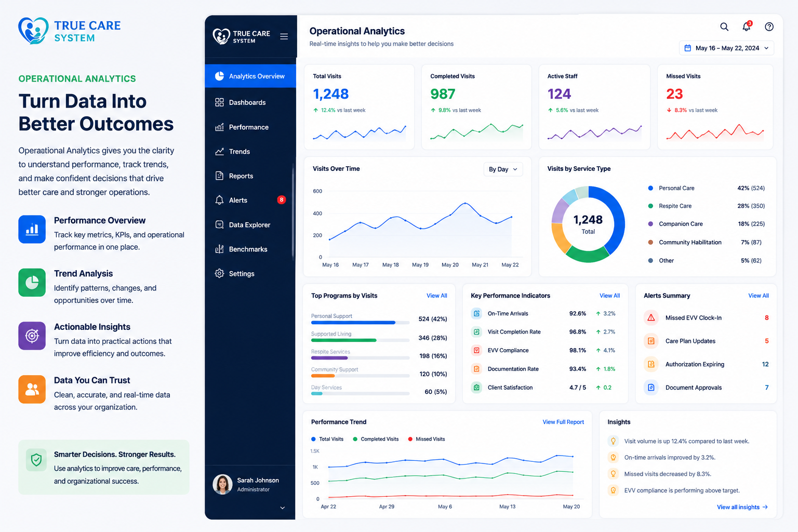The width and height of the screenshot is (798, 532).
Task: Click the search magnifier icon
Action: 724,27
